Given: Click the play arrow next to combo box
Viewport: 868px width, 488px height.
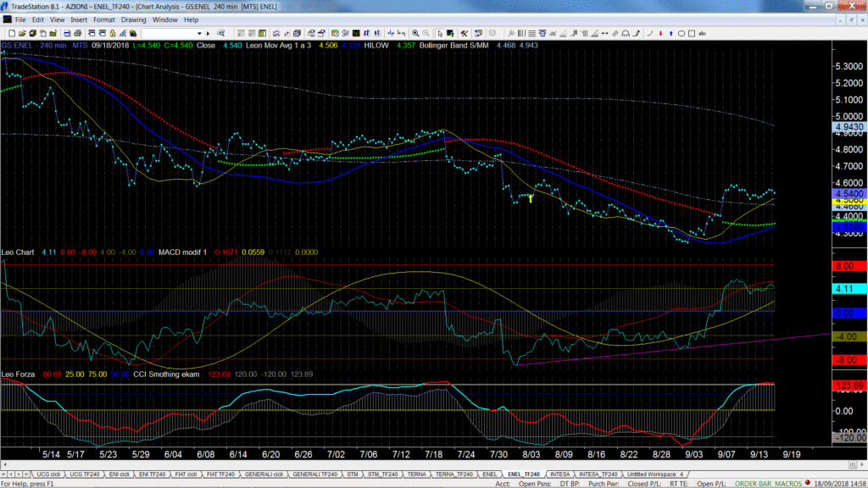Looking at the screenshot, I should (209, 33).
